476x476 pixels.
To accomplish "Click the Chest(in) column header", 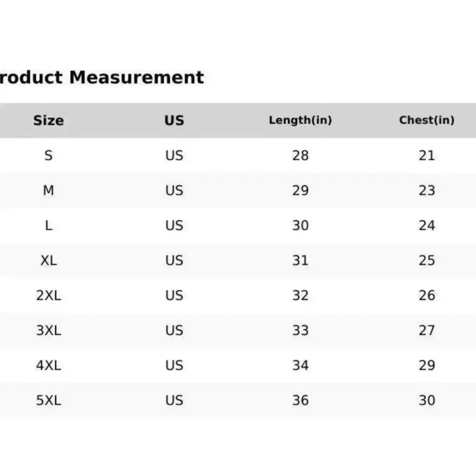I will [427, 120].
